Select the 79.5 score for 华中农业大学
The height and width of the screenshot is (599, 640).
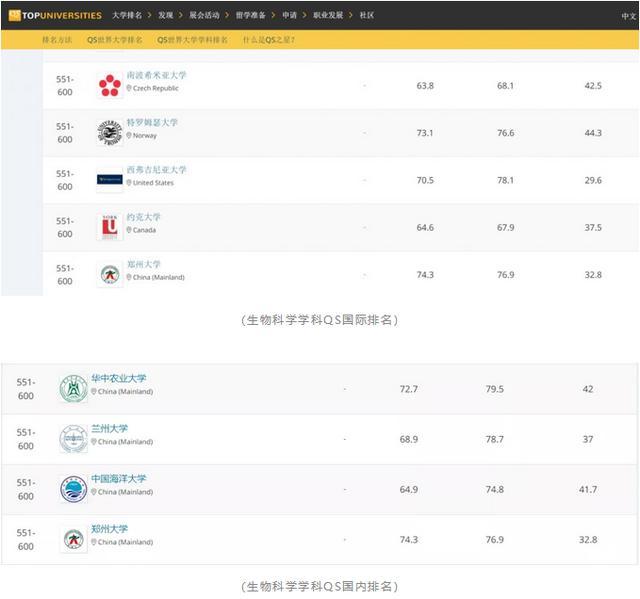pyautogui.click(x=494, y=389)
